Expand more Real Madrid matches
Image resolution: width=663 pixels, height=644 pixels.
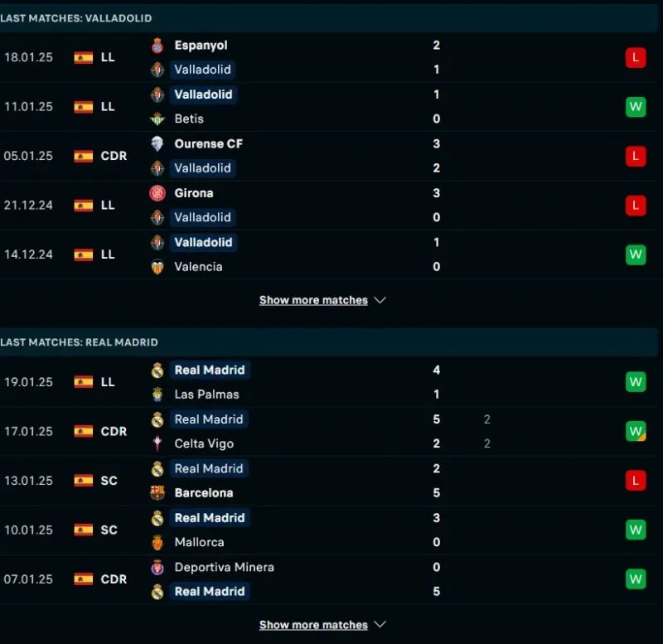pos(322,625)
